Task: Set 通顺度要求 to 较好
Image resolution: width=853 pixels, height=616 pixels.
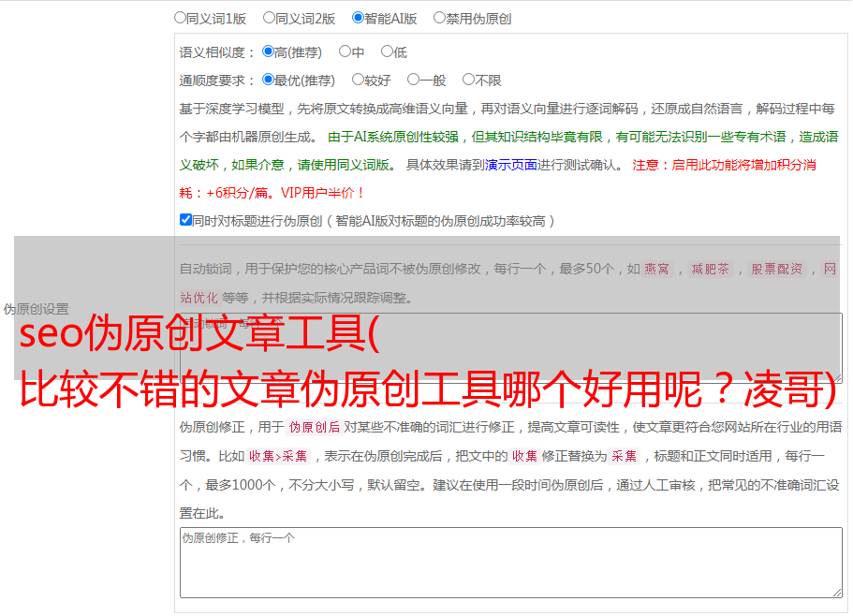Action: pos(358,80)
